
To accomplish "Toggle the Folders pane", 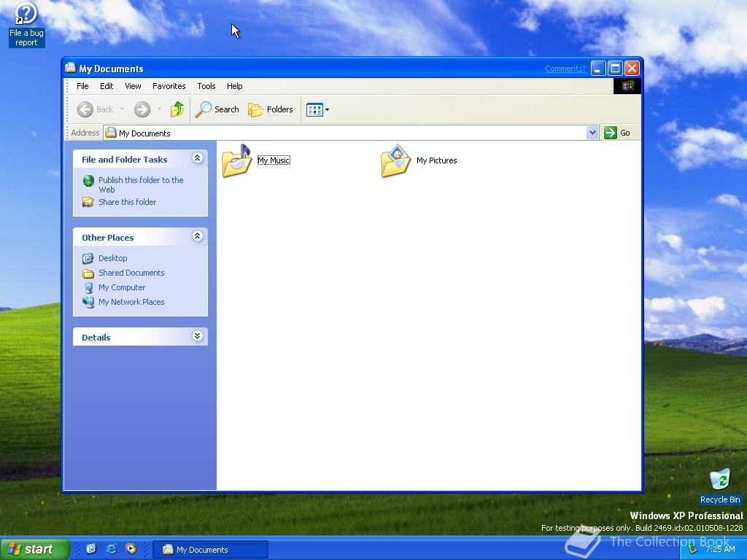I will 270,109.
